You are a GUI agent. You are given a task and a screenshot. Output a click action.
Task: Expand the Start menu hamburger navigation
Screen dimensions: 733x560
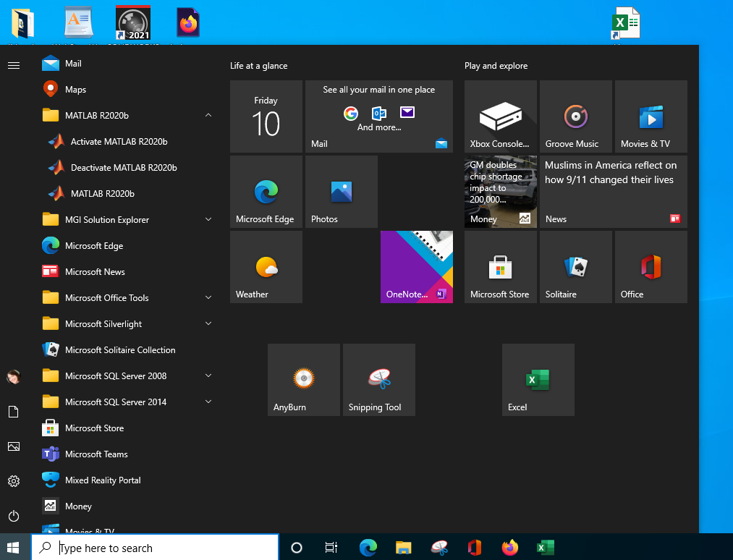click(14, 65)
